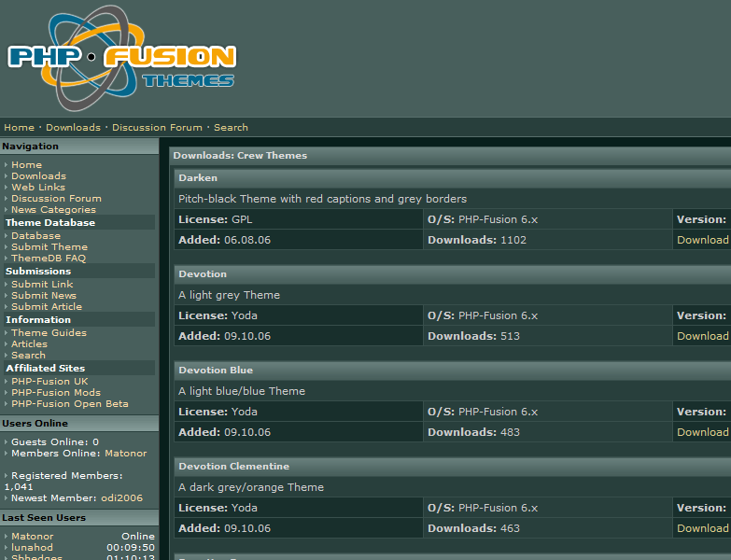Screen dimensions: 731x560
Task: Click the Devotion Blue theme title
Action: (216, 371)
